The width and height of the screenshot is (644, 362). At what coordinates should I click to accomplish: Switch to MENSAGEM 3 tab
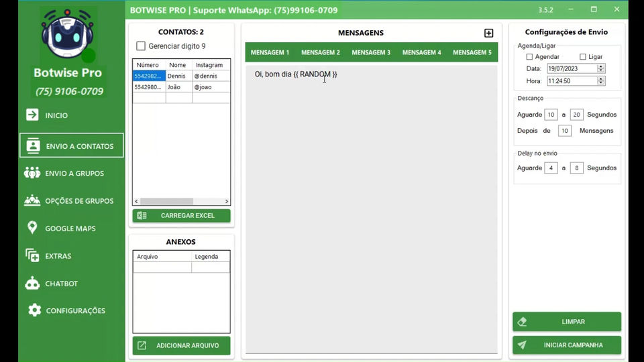[x=371, y=52]
